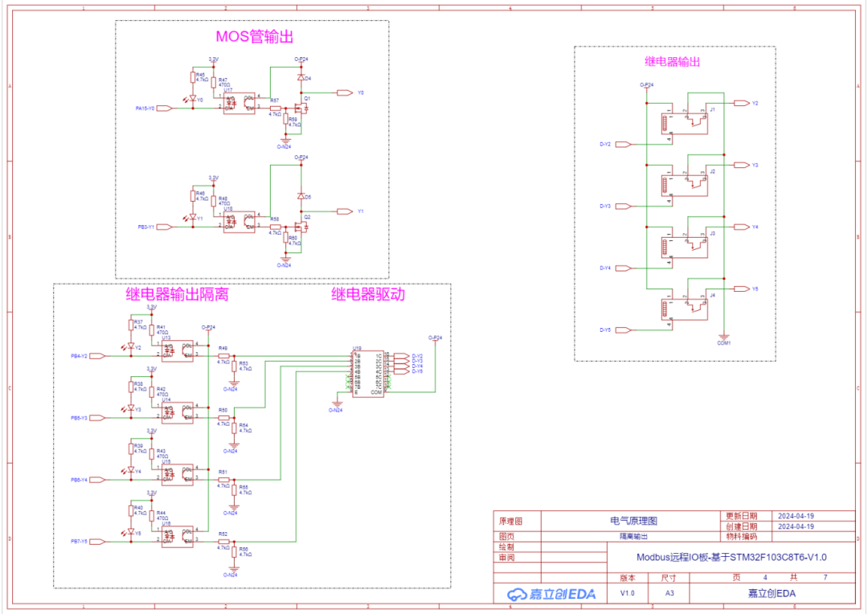Select resistor R56 symbol
The height and width of the screenshot is (614, 868).
point(234,552)
